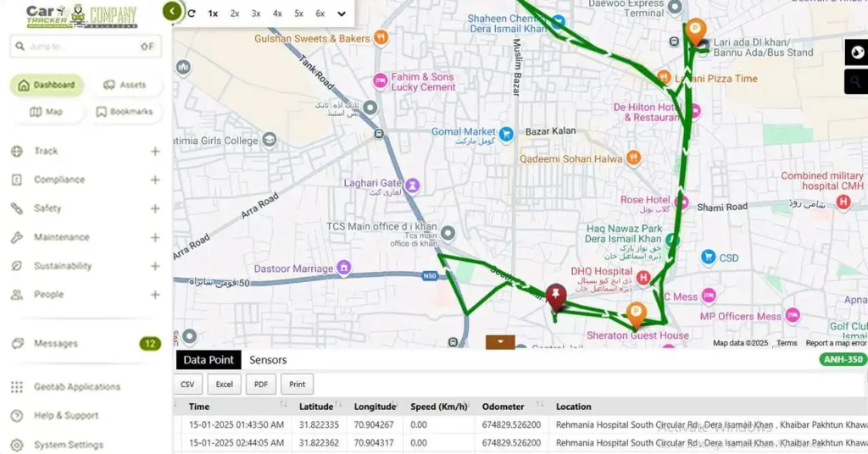The image size is (868, 454).
Task: Open the Dashboard view
Action: (47, 86)
